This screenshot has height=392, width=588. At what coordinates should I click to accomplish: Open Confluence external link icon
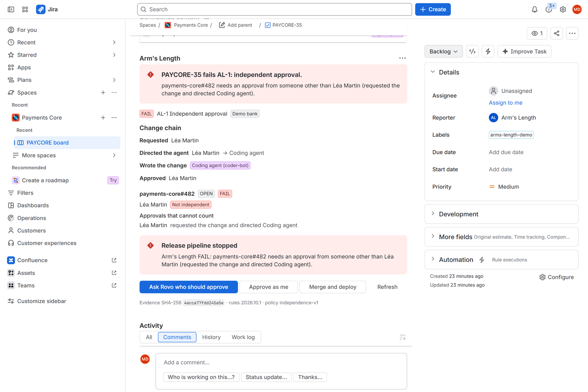114,260
